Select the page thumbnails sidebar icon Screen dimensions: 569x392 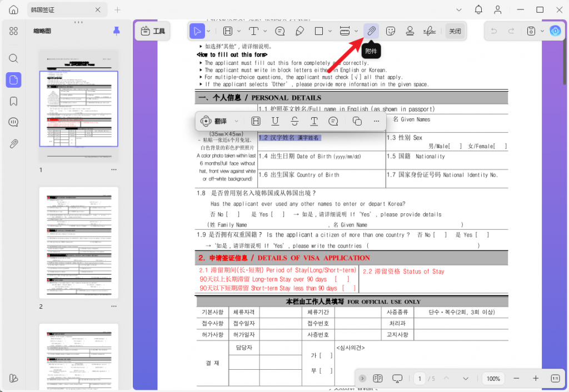(13, 80)
